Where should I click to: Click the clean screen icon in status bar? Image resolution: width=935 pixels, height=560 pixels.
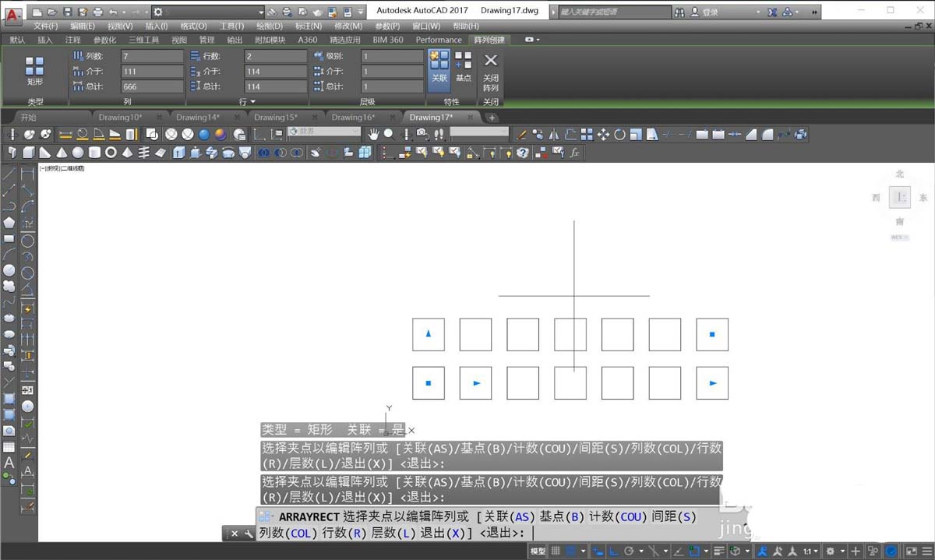911,551
